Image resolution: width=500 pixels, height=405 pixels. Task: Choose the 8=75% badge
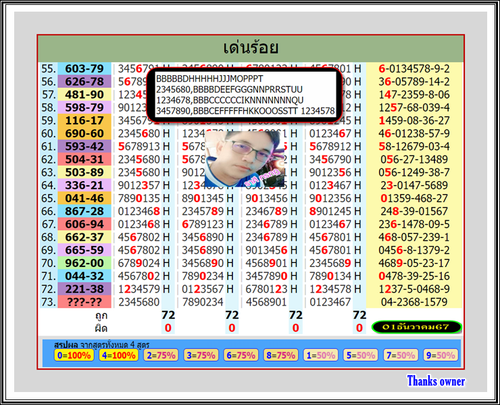(x=281, y=355)
